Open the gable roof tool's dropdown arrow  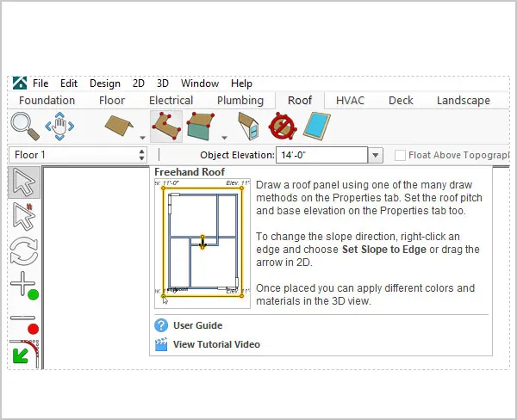(x=142, y=138)
